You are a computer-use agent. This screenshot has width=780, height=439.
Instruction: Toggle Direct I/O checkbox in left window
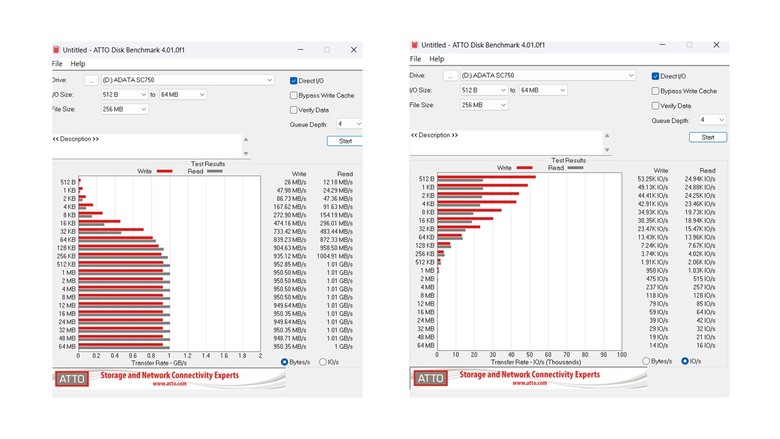[293, 81]
